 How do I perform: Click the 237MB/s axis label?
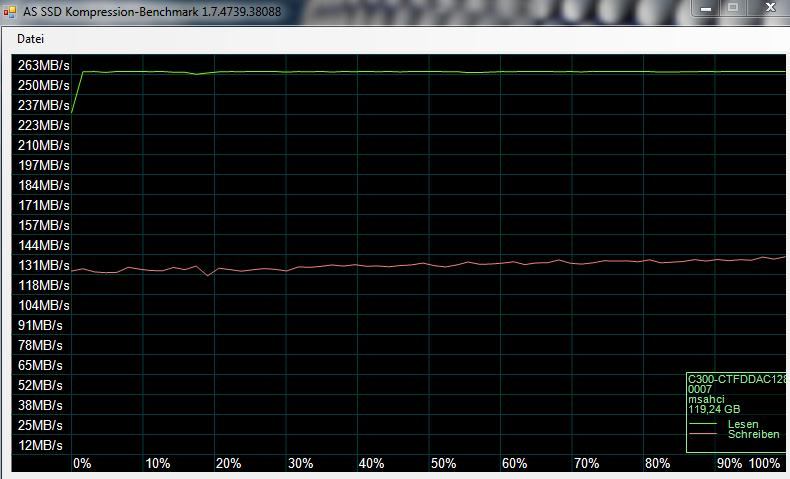pos(43,105)
